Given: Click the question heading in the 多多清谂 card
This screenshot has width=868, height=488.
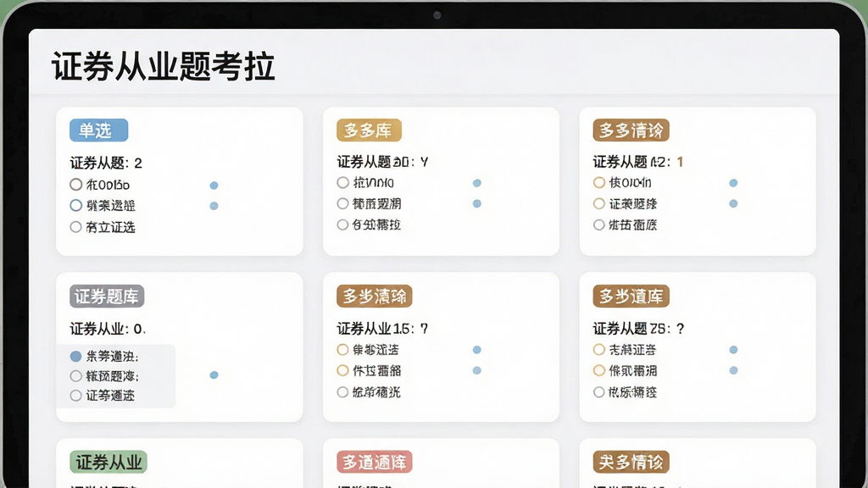Looking at the screenshot, I should coord(637,162).
